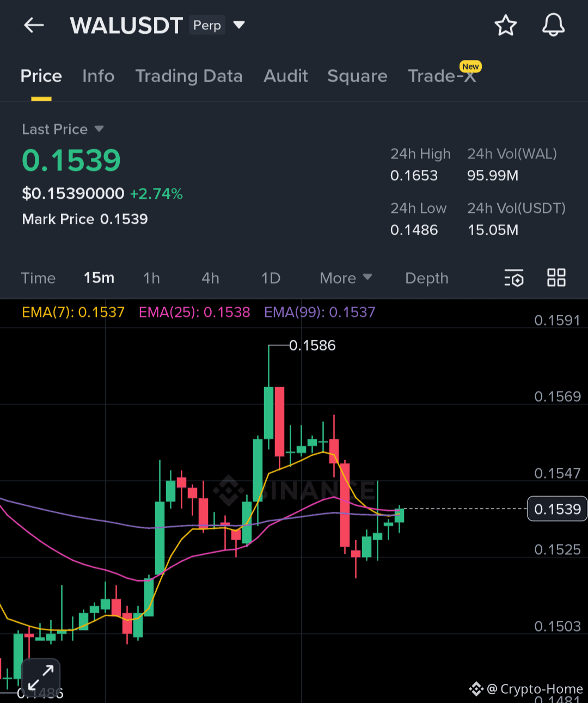The image size is (588, 703).
Task: Tap the +2.74% price change value
Action: (x=156, y=194)
